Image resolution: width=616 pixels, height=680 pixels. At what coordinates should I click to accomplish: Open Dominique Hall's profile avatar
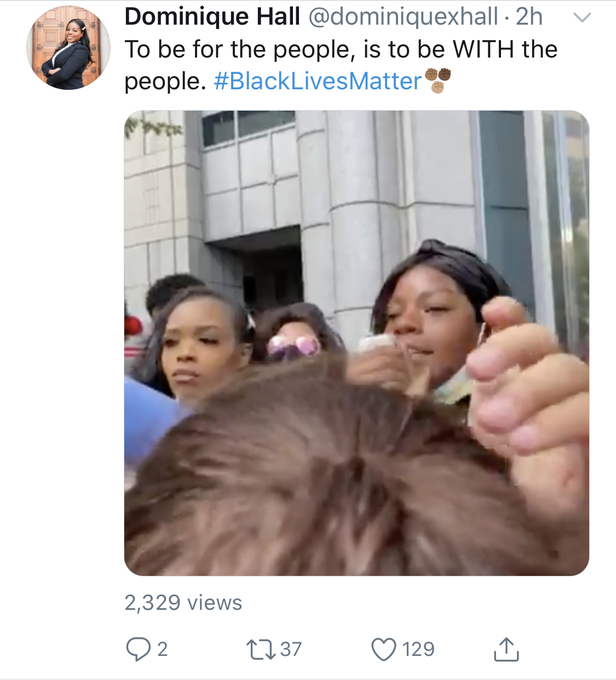click(68, 48)
